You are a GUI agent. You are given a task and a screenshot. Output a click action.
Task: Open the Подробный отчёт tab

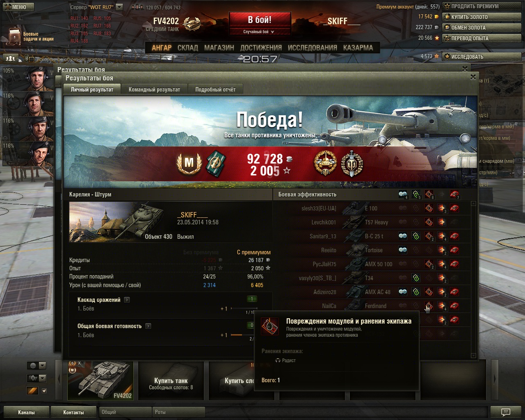pyautogui.click(x=215, y=89)
